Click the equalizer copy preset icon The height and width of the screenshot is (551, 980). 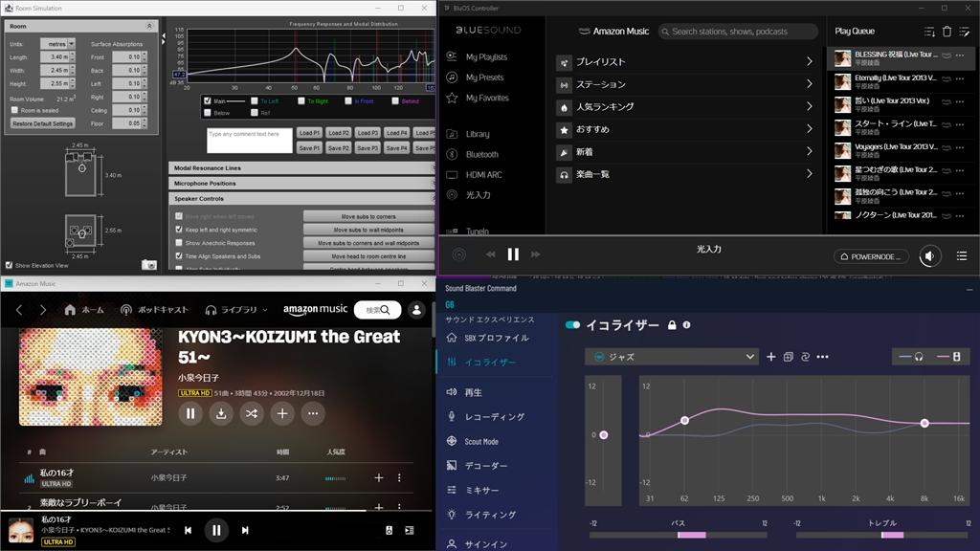[x=789, y=357]
